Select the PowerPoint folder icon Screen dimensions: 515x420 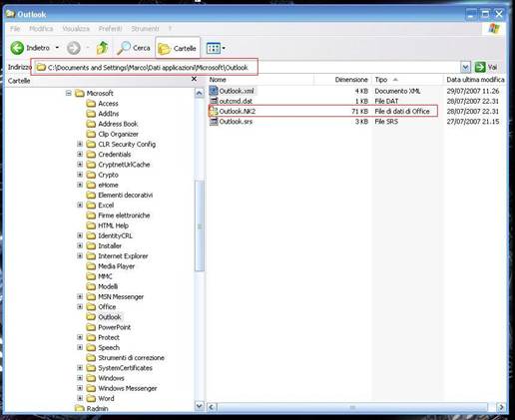[x=91, y=327]
